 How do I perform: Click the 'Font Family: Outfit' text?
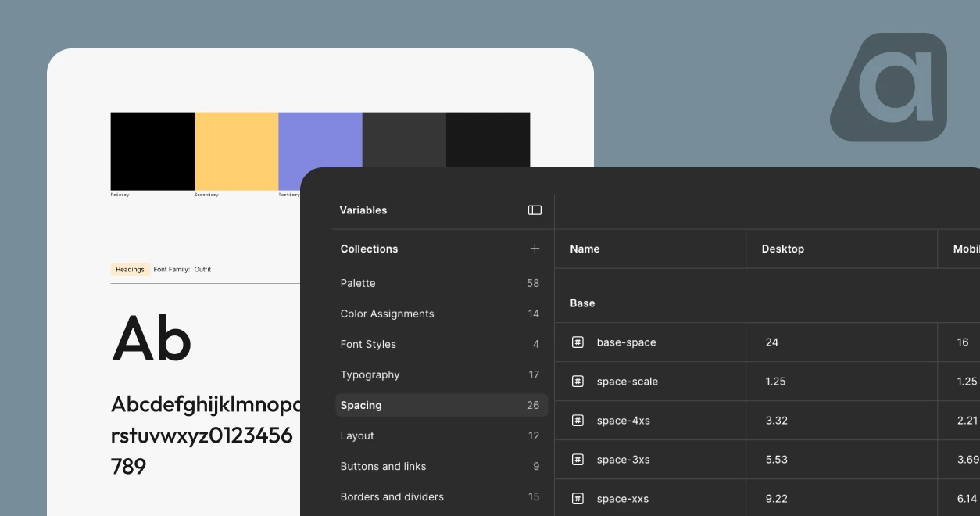click(x=182, y=269)
